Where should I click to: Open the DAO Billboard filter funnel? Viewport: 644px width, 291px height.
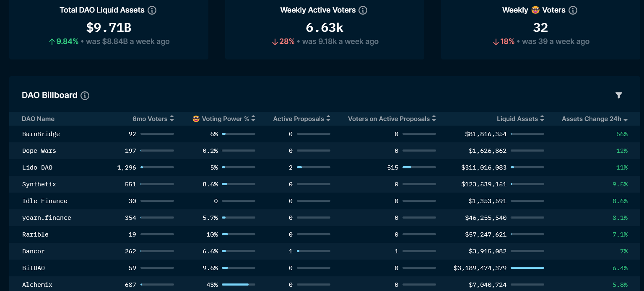619,95
